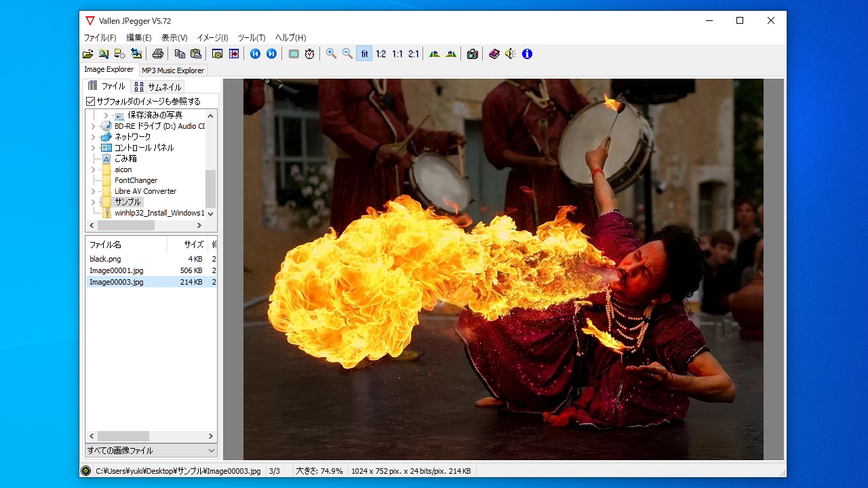Click file list scroll right arrow
The image size is (868, 488).
[211, 436]
